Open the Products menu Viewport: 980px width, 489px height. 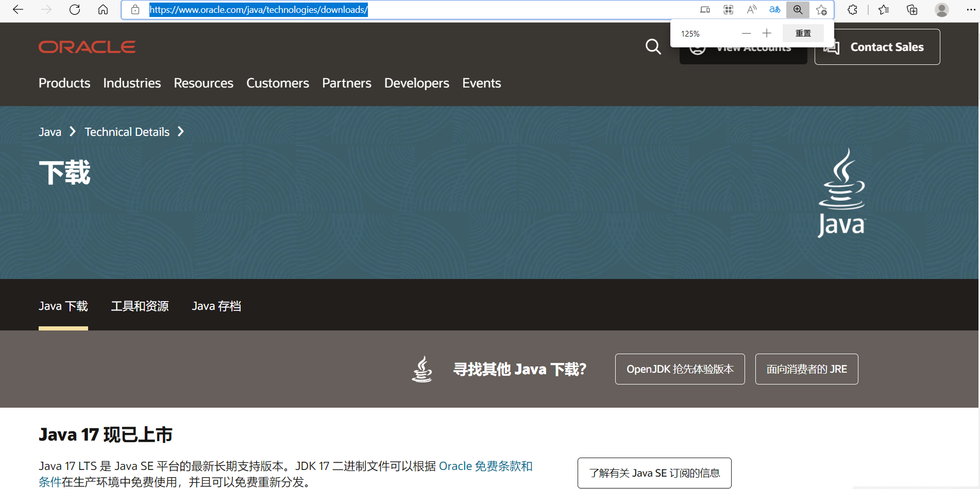point(64,83)
